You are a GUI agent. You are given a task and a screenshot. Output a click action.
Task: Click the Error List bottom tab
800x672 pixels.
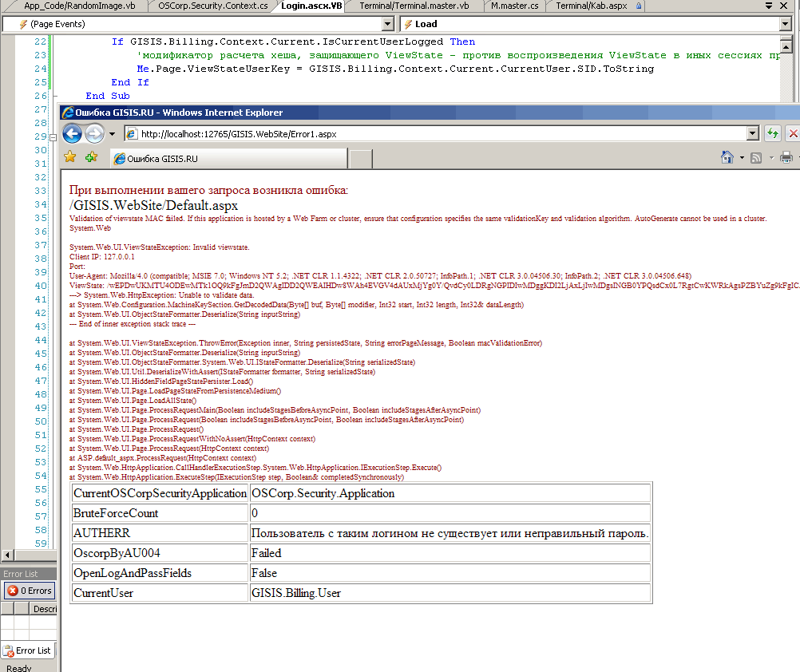tap(28, 650)
